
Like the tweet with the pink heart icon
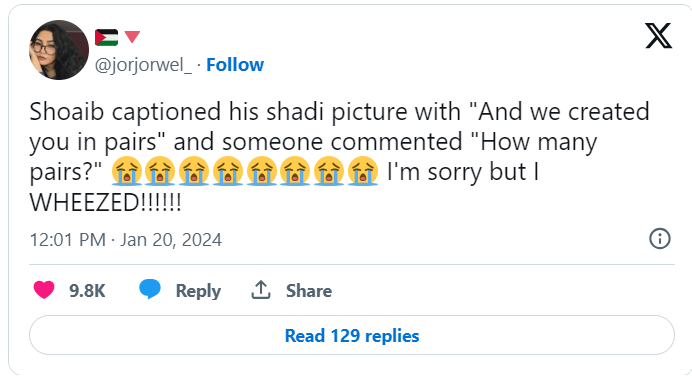44,290
